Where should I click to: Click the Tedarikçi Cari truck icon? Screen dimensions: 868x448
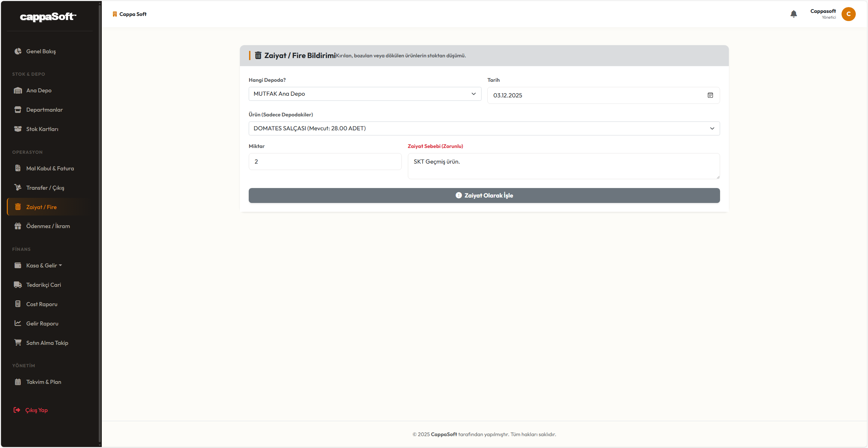click(x=18, y=285)
